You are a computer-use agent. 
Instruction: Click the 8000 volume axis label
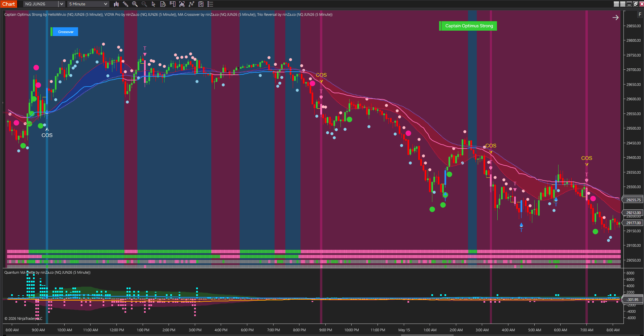pyautogui.click(x=630, y=273)
